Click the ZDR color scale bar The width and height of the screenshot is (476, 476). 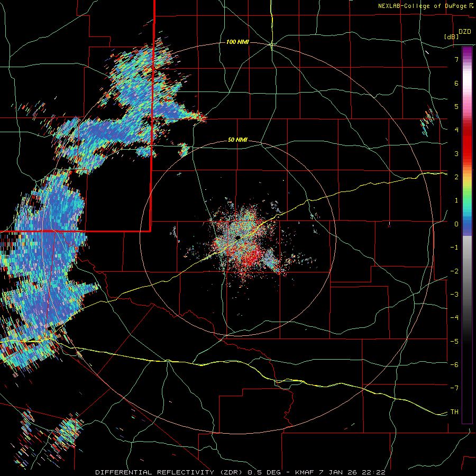point(467,235)
